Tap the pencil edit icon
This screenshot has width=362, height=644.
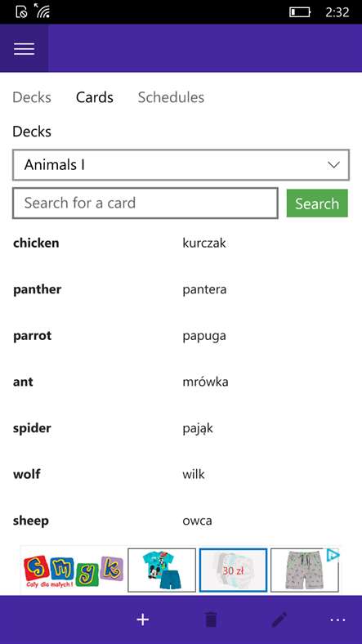click(279, 619)
